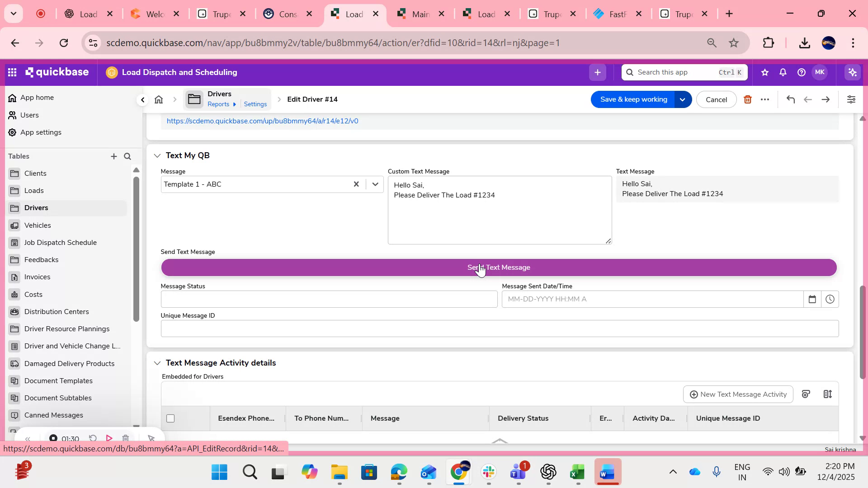Screen dimensions: 868x488
Task: Open the Message template dropdown list
Action: point(375,184)
